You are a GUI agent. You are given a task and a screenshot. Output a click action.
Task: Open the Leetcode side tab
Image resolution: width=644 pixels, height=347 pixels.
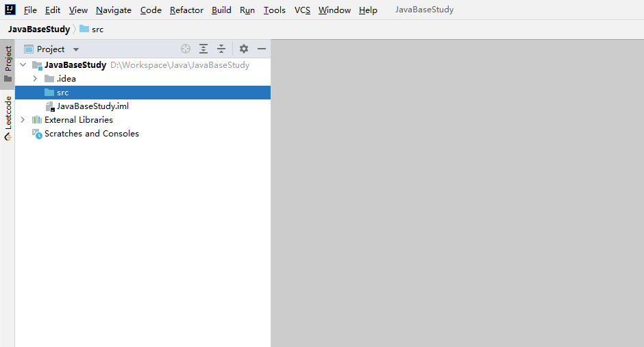[x=8, y=118]
